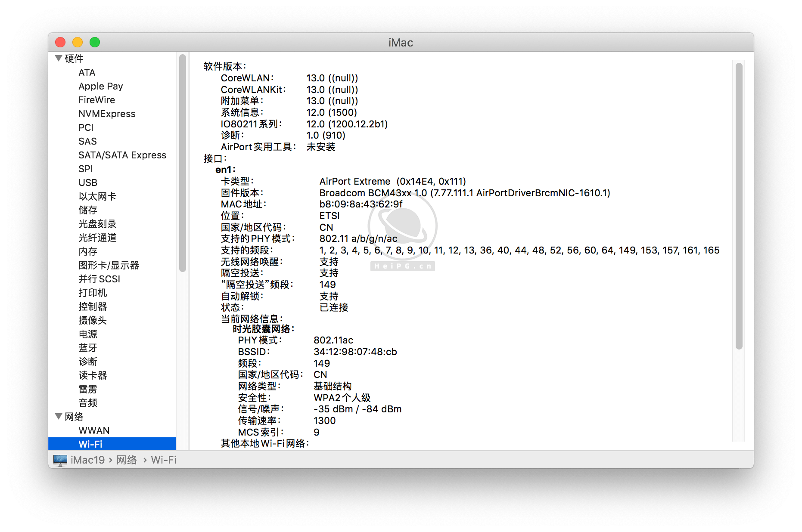Select Apple Pay in the sidebar

tap(100, 86)
